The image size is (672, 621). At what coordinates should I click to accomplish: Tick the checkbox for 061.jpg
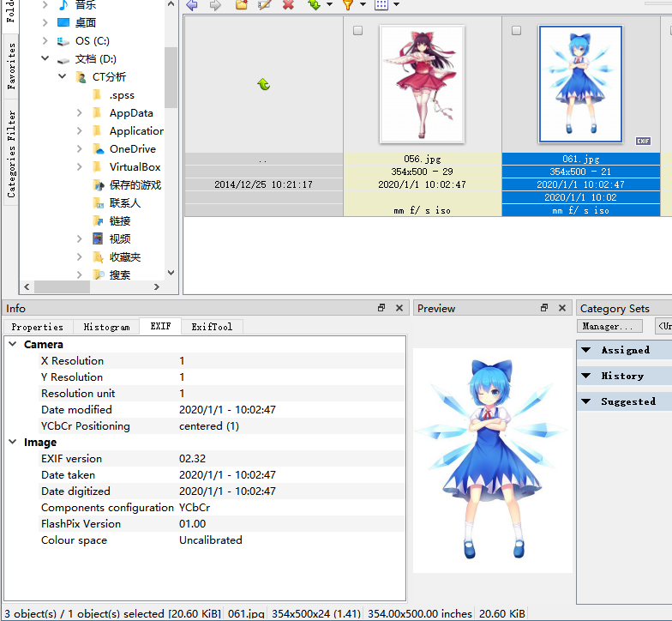pos(516,31)
